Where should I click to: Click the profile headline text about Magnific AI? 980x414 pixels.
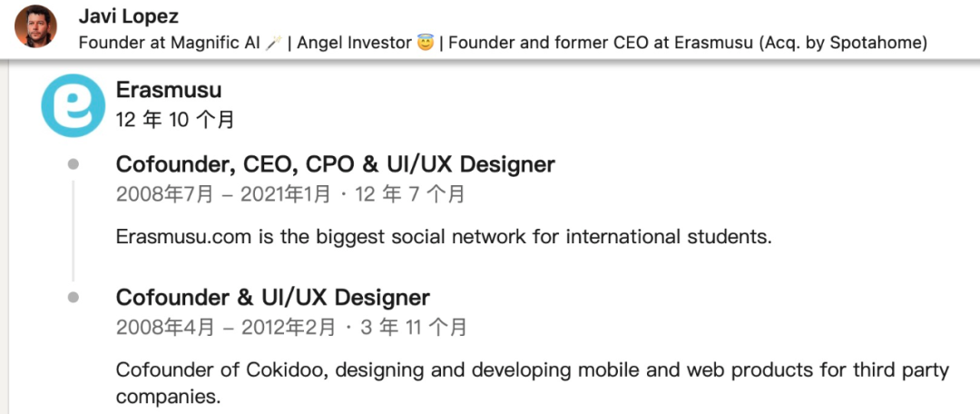point(503,44)
